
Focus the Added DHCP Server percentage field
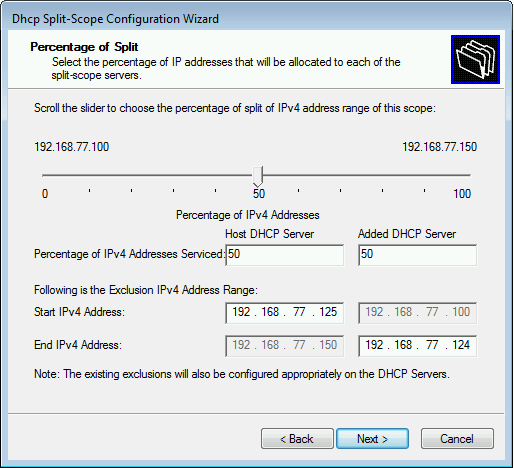(x=417, y=255)
